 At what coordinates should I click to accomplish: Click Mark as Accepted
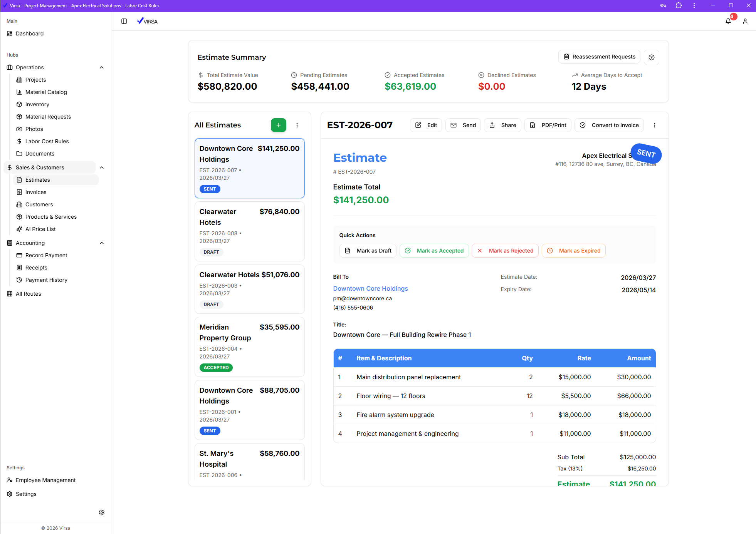point(434,251)
